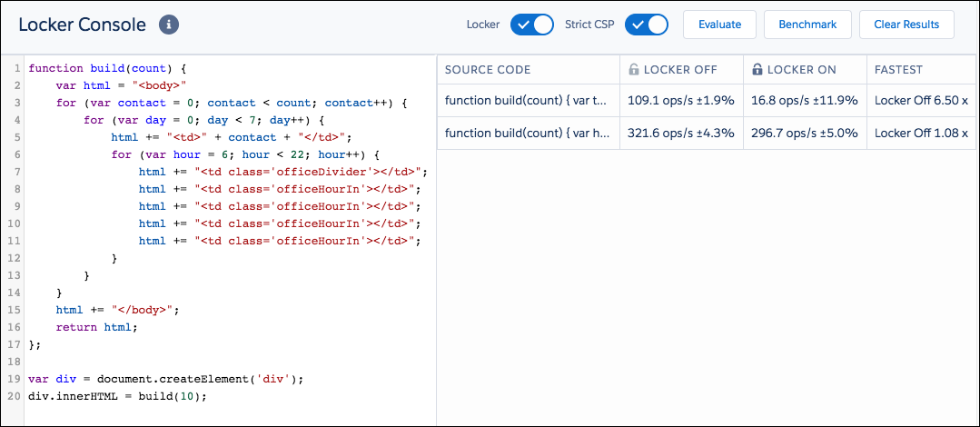Toggle the Strict CSP switch

click(647, 25)
